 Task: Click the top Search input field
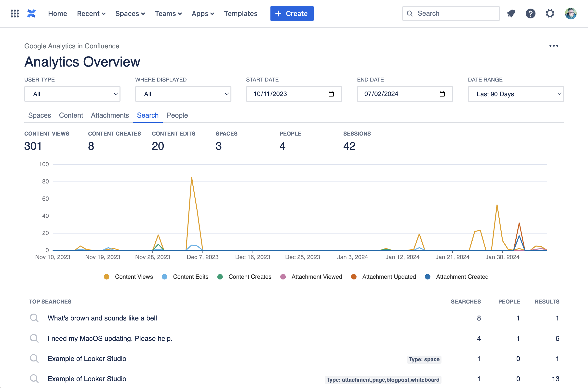(455, 13)
